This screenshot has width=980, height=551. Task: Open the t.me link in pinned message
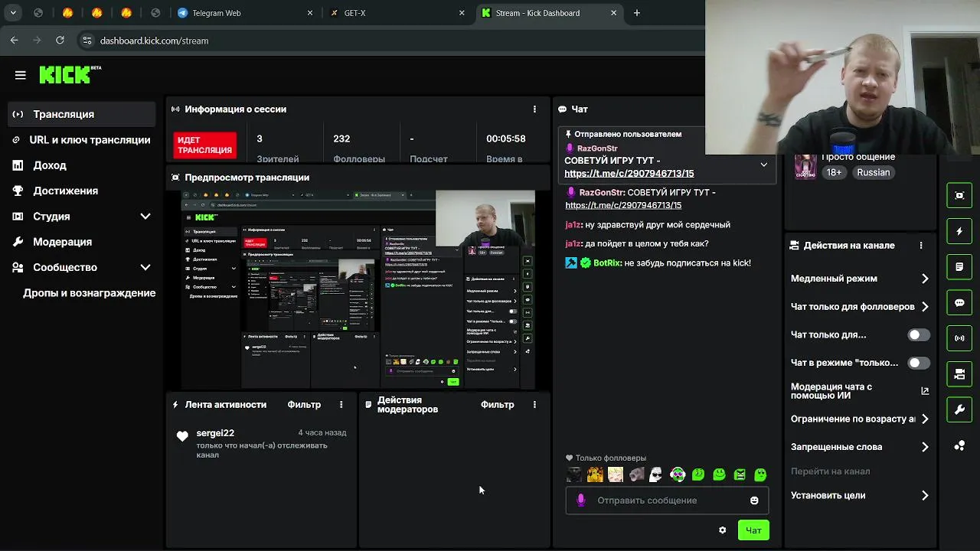pos(629,174)
